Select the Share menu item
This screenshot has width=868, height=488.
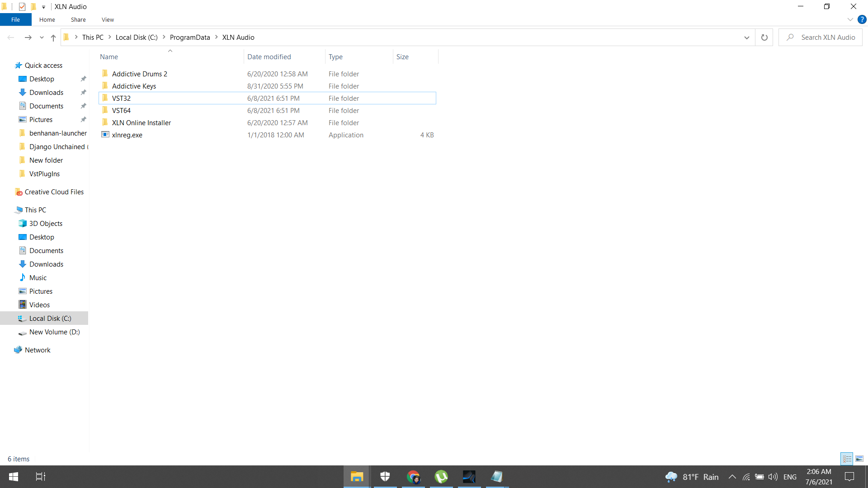77,20
